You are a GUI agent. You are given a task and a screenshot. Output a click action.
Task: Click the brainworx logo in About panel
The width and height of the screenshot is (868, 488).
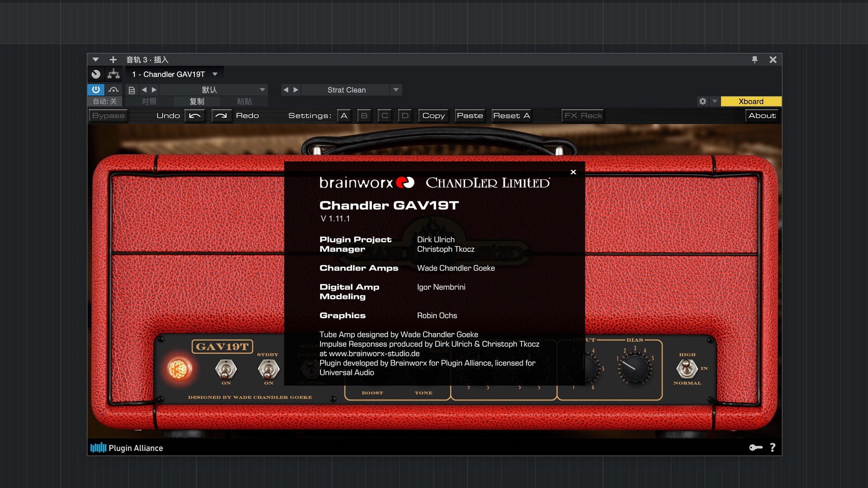(x=367, y=183)
